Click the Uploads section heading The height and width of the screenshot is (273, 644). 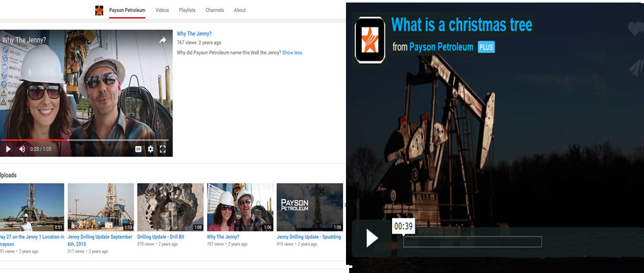(8, 175)
